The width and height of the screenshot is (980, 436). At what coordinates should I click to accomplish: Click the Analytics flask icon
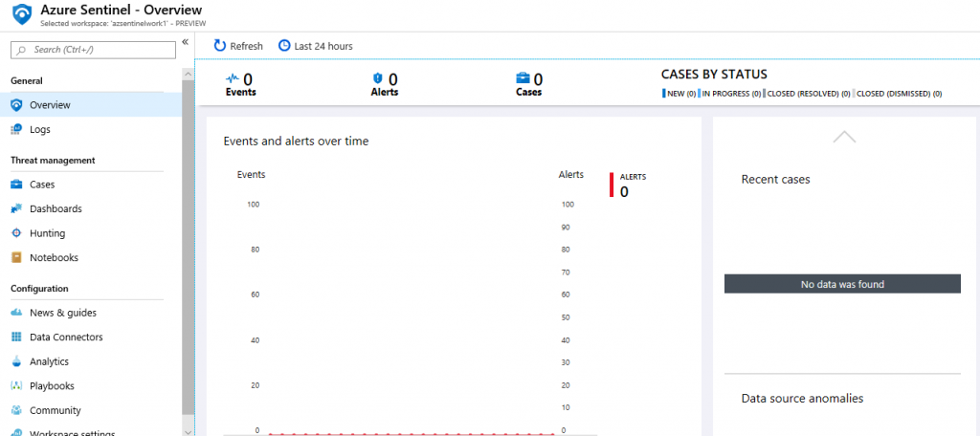(16, 361)
